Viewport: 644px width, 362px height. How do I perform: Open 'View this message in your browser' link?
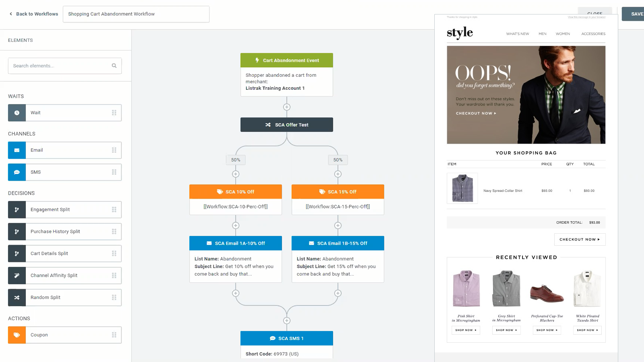point(586,17)
